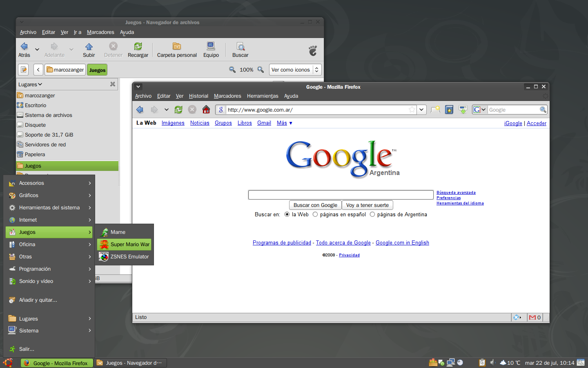Open Marcadores menu in file browser
Screen dimensions: 588x368
click(100, 32)
